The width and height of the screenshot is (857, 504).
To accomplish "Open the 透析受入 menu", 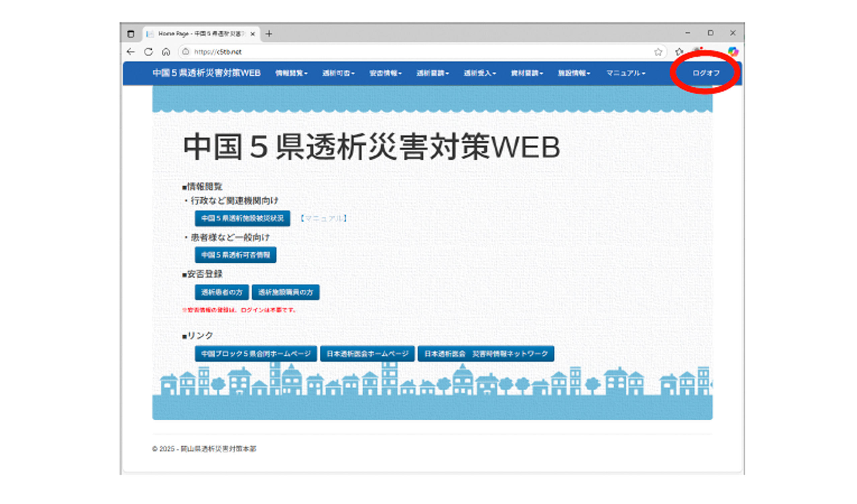I will click(x=479, y=73).
